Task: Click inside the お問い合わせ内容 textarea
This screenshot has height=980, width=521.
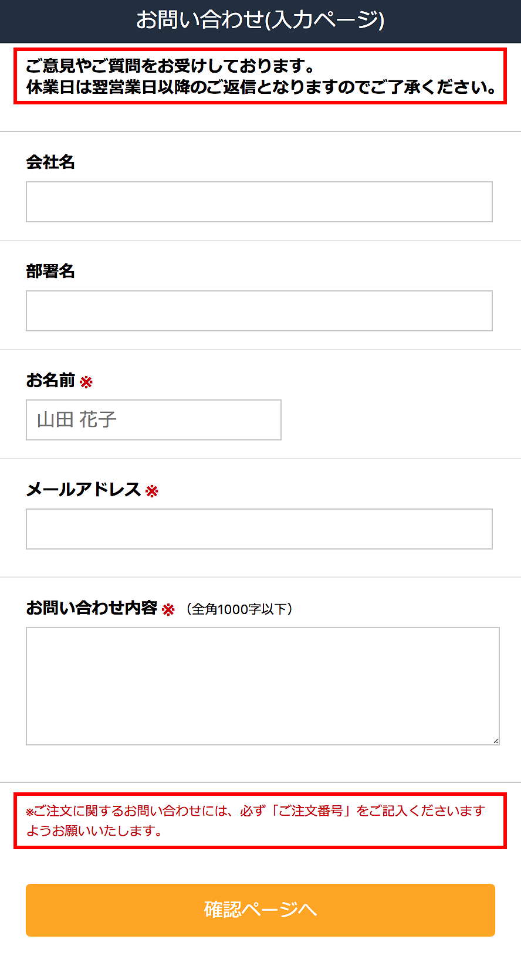Action: [262, 686]
